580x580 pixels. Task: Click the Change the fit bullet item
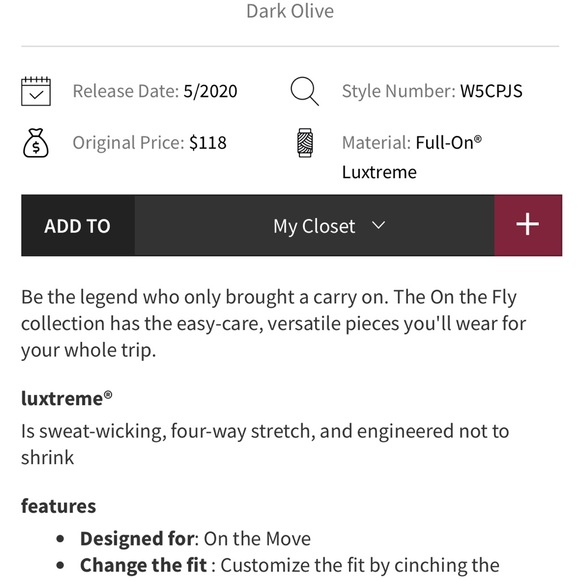coord(290,565)
